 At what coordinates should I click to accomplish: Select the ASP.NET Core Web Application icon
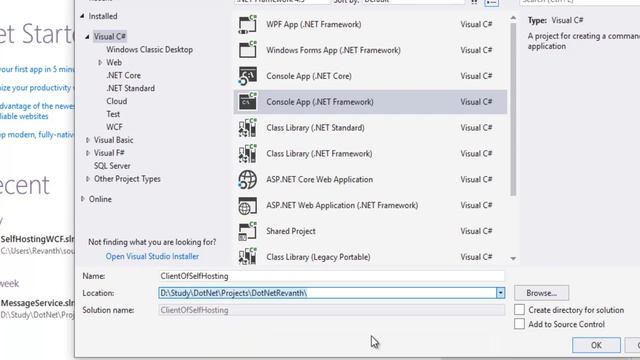pos(247,180)
